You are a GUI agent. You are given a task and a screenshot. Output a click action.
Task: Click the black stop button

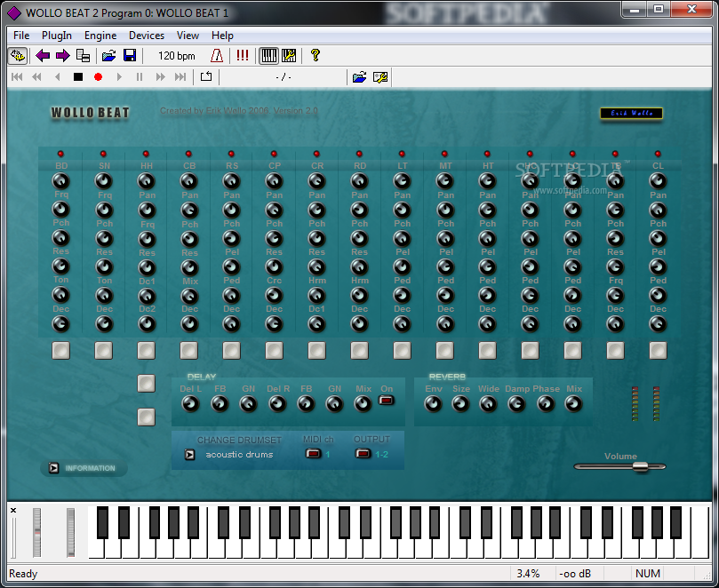point(78,77)
